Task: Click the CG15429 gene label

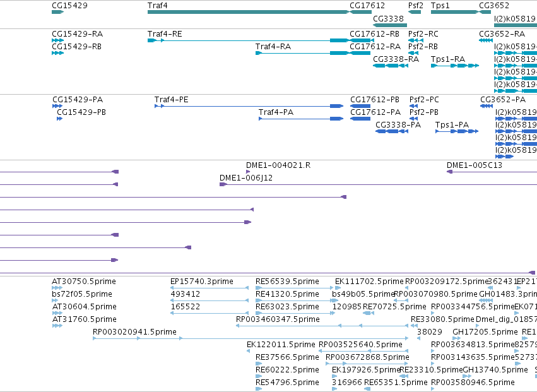Action: (69, 6)
